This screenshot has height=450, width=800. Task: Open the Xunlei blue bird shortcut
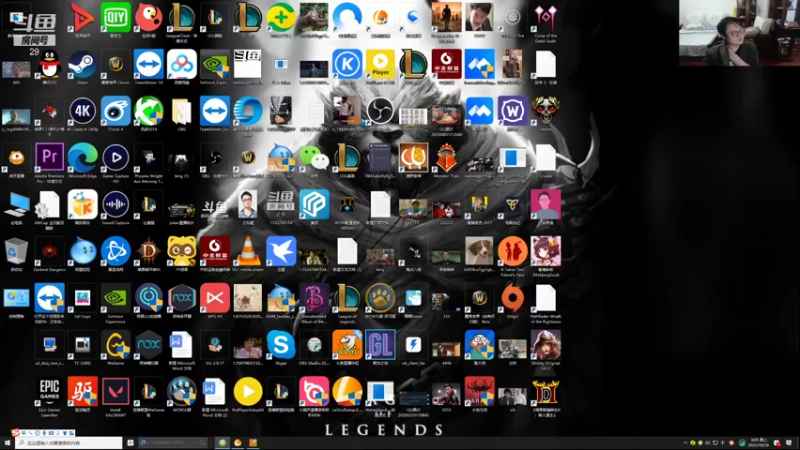tap(281, 251)
